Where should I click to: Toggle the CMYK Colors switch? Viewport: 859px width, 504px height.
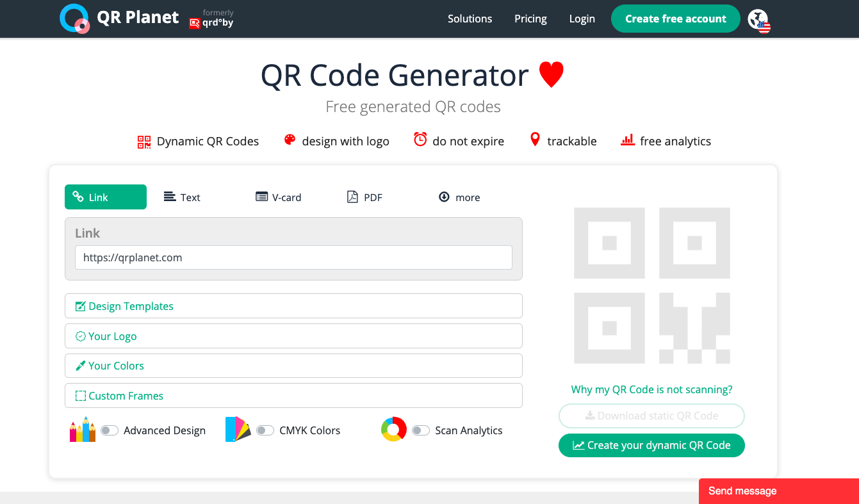click(265, 430)
